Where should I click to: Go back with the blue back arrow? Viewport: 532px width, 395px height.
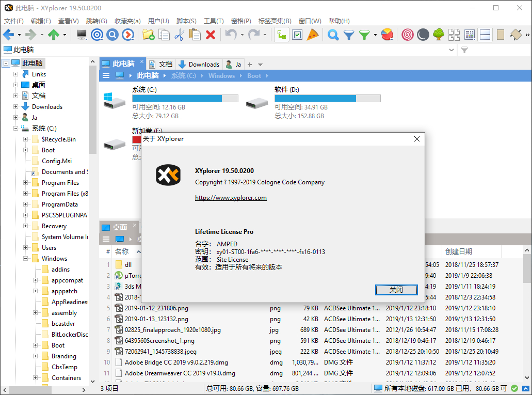(x=9, y=35)
